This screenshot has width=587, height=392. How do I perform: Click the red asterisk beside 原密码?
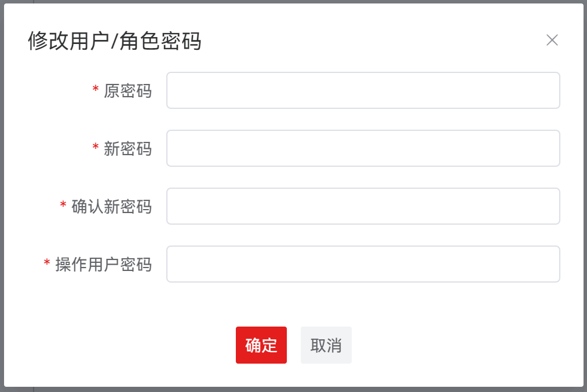pyautogui.click(x=96, y=90)
